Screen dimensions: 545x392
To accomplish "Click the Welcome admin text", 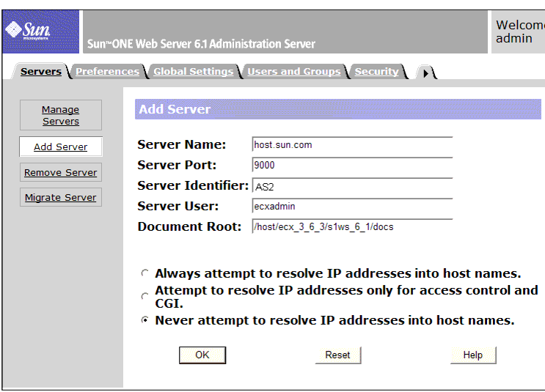I will [520, 32].
